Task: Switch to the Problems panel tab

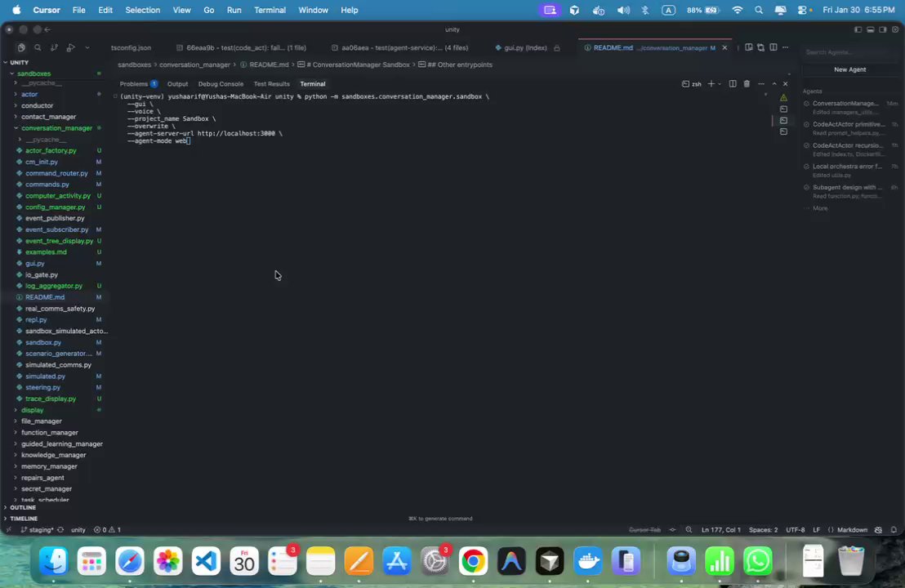Action: [x=138, y=84]
